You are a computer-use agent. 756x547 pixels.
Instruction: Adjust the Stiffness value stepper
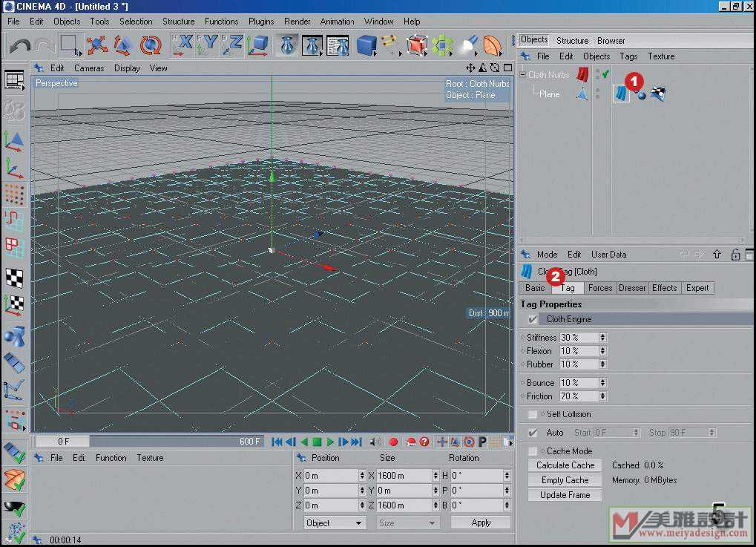[x=602, y=337]
